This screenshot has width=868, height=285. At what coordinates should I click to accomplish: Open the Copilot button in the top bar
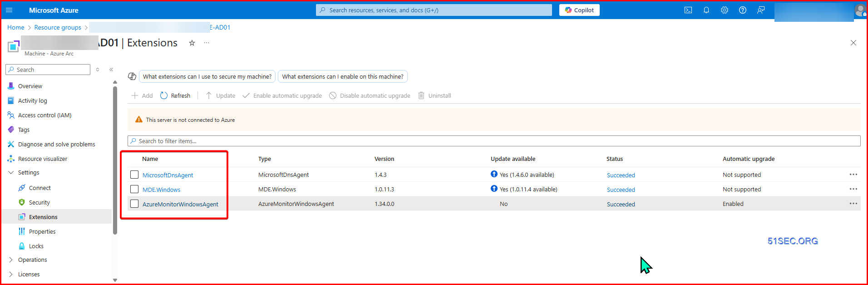pos(579,10)
